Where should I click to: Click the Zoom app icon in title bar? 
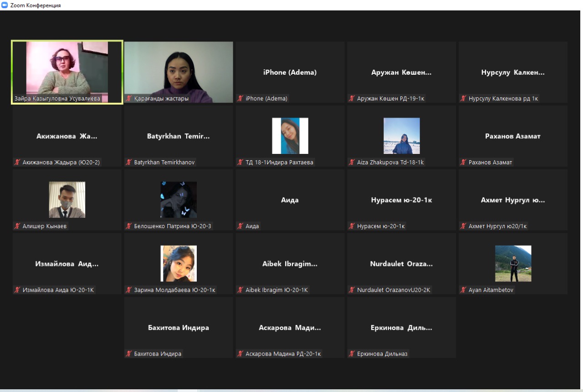click(x=5, y=5)
